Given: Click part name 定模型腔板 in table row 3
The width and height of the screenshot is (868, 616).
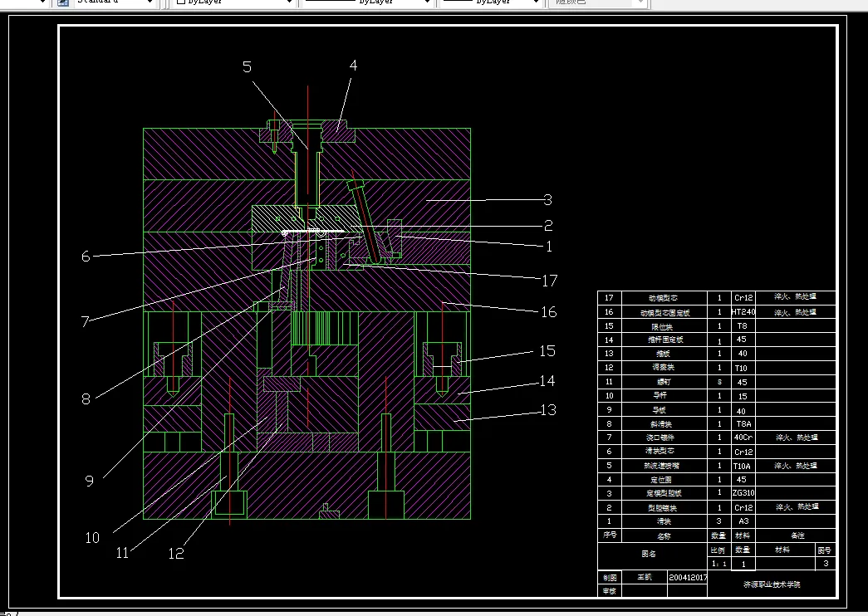Looking at the screenshot, I should pyautogui.click(x=664, y=493).
